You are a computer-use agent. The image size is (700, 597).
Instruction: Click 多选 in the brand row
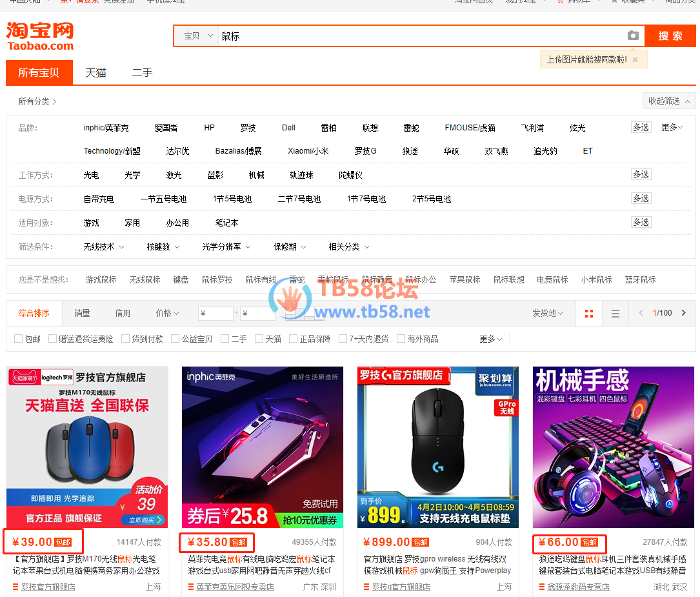(x=641, y=127)
